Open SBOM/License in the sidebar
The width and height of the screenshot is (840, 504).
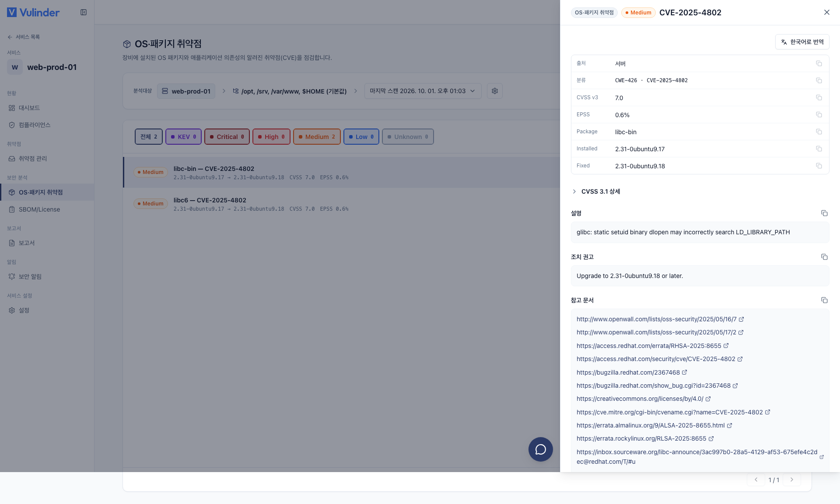point(47,209)
